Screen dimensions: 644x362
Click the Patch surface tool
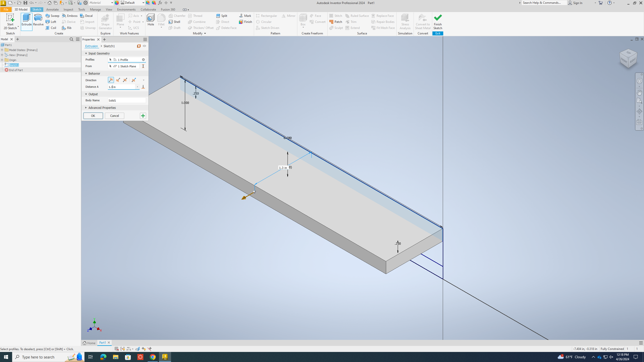point(336,22)
